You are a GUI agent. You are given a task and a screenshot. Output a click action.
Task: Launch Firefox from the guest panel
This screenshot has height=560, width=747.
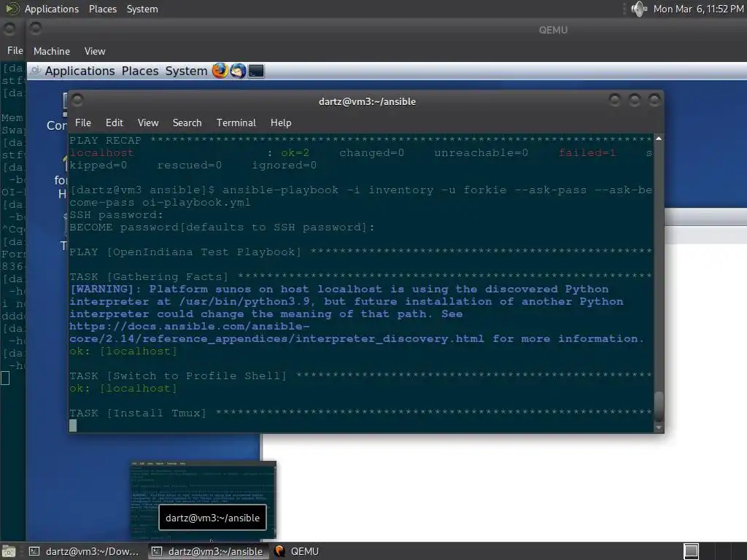pos(220,71)
